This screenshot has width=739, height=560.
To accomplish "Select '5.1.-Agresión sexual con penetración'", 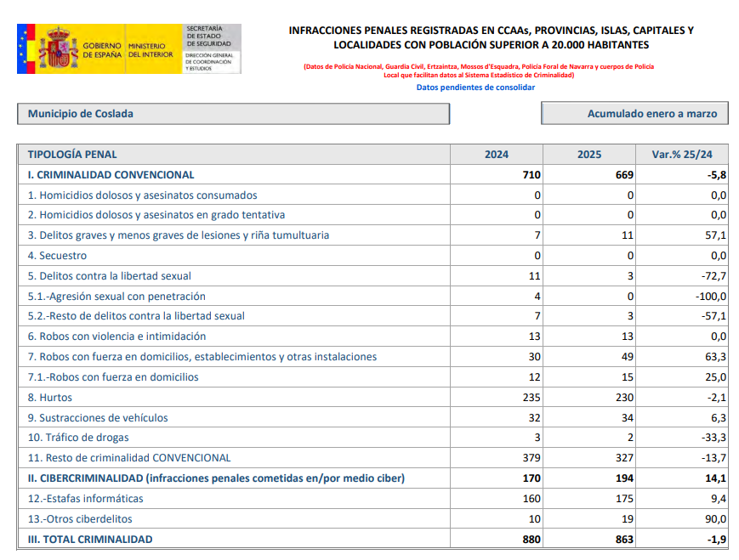I will 117,296.
